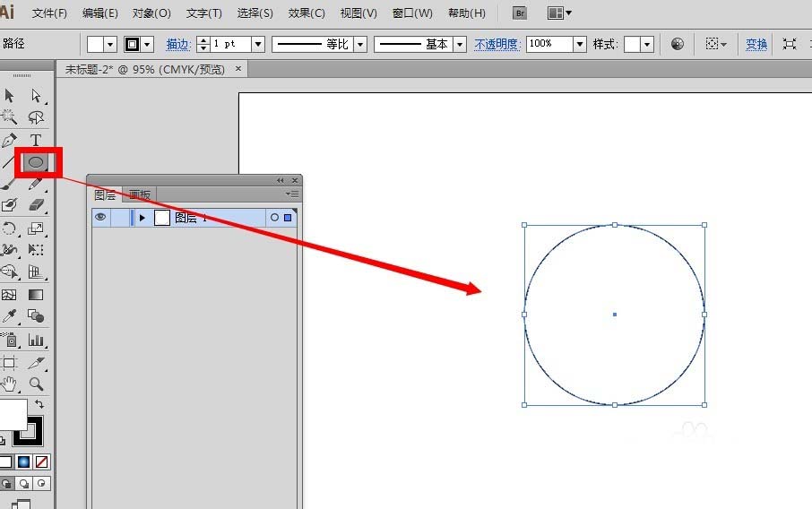Choose the Pencil tool
812x509 pixels.
(36, 184)
